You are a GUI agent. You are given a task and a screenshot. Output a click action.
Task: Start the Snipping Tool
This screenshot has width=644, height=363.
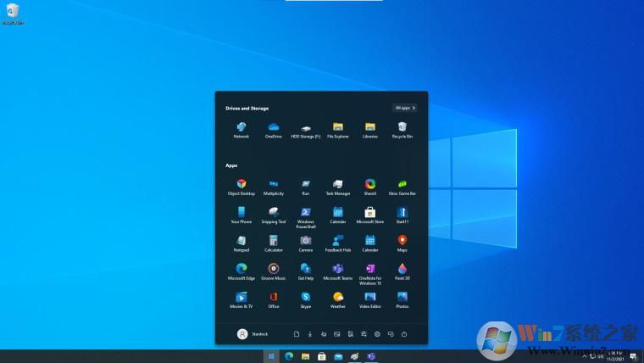(274, 213)
